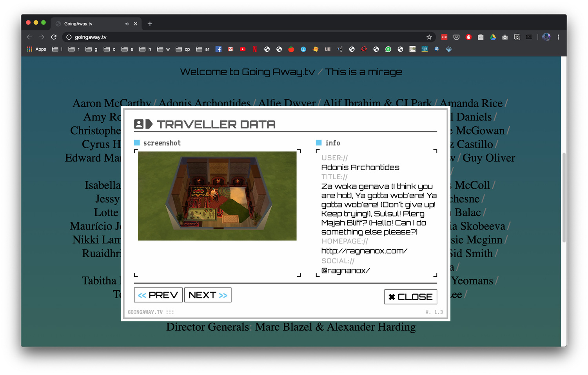Open the @ragnanox social link

click(x=345, y=270)
